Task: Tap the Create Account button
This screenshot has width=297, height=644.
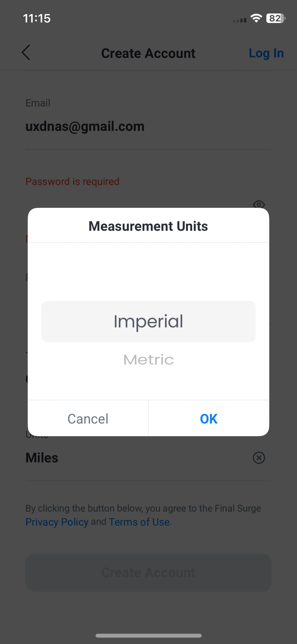Action: coord(148,573)
